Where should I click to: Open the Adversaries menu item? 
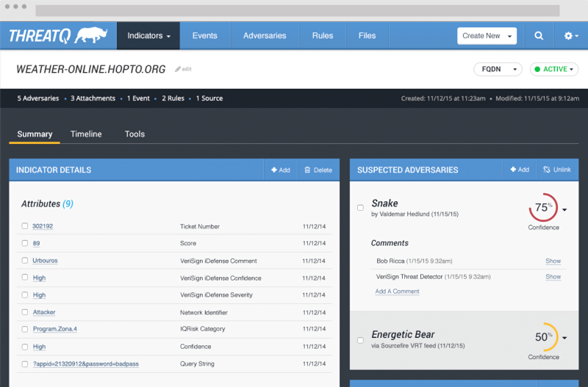click(265, 35)
